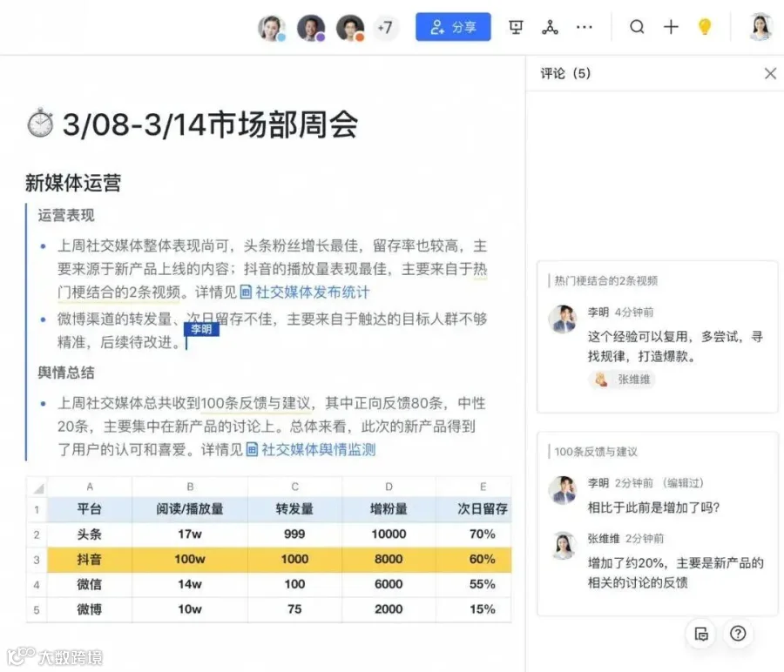Open the three-dot more options menu
This screenshot has width=784, height=672.
tap(584, 27)
